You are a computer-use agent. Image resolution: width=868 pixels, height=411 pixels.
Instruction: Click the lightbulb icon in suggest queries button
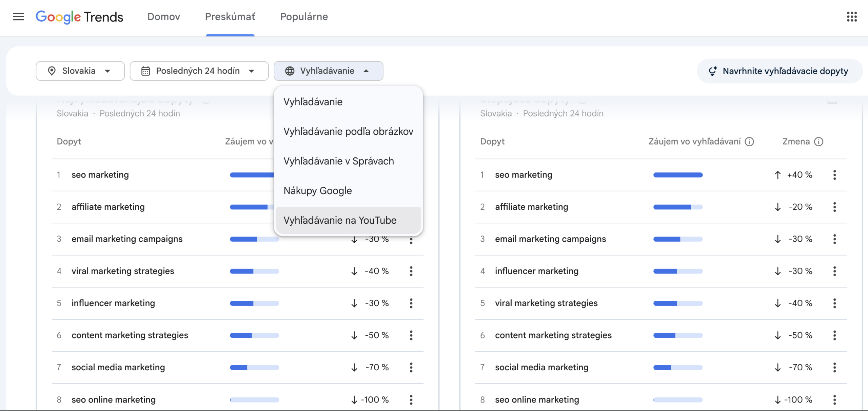[712, 71]
